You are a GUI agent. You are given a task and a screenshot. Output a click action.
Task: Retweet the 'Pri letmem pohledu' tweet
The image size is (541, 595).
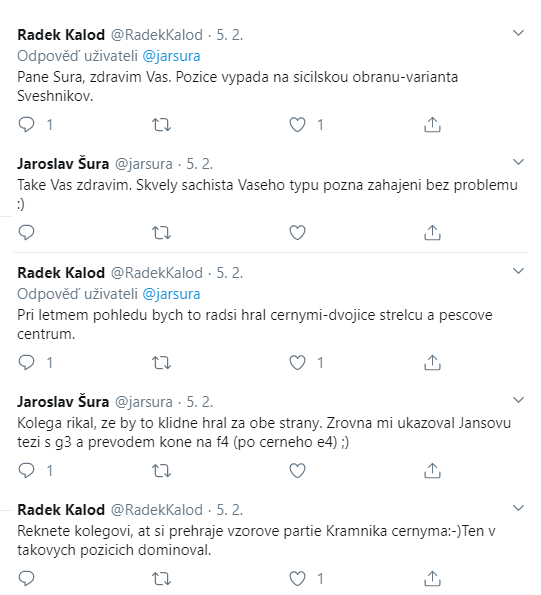point(162,363)
